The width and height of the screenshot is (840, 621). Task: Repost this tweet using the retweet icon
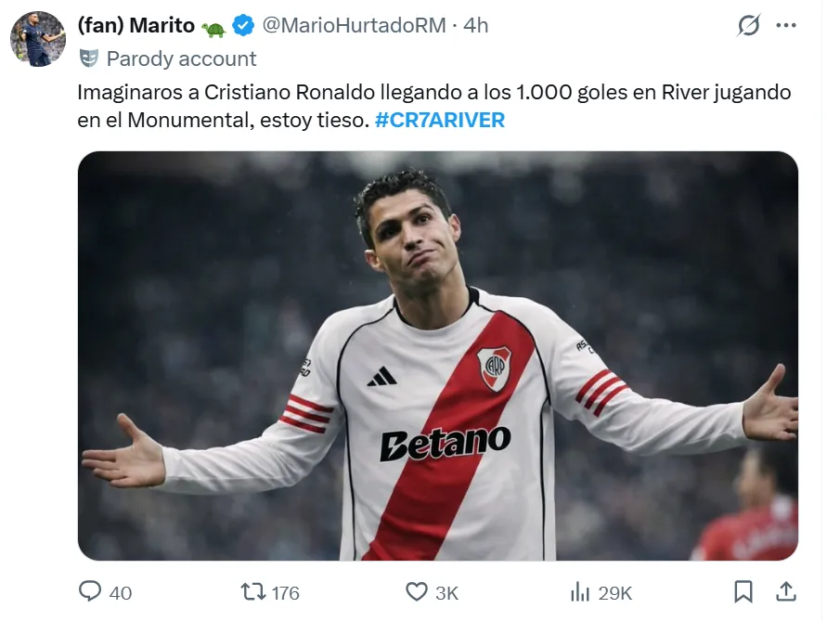tap(252, 591)
